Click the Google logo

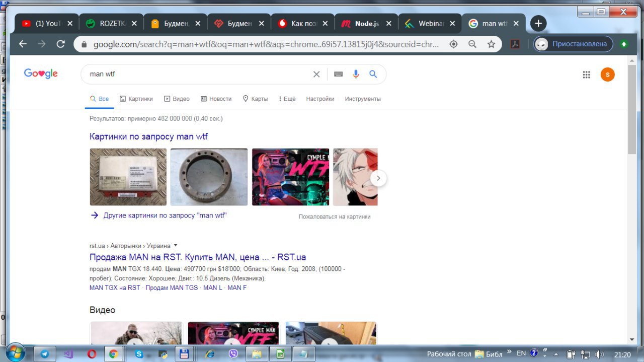coord(41,74)
